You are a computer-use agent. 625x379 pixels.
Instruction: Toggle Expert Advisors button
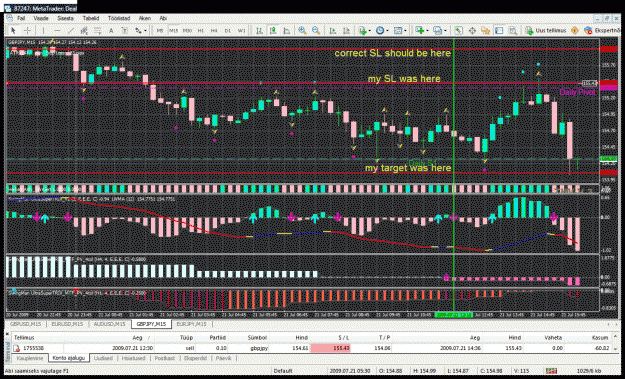pyautogui.click(x=603, y=31)
